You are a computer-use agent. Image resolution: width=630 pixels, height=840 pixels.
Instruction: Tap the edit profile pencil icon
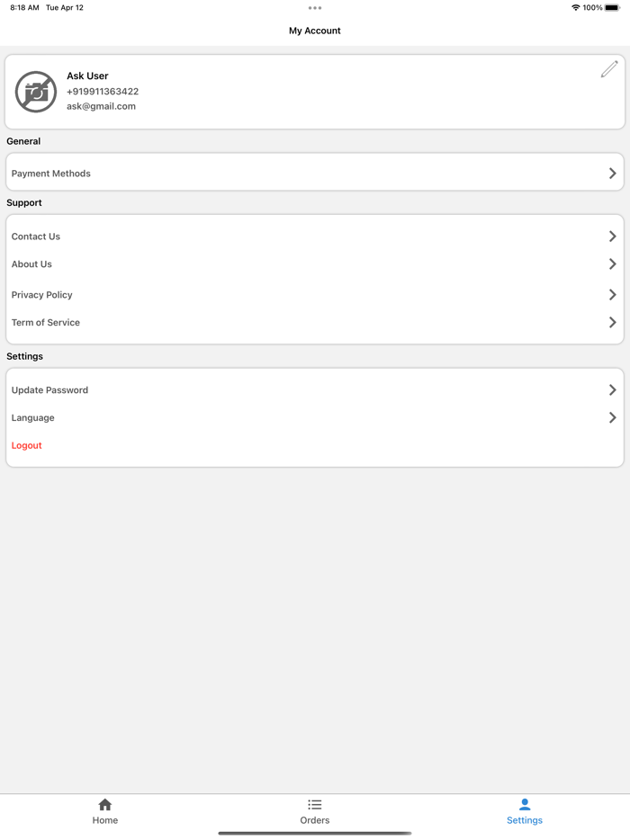(x=609, y=69)
